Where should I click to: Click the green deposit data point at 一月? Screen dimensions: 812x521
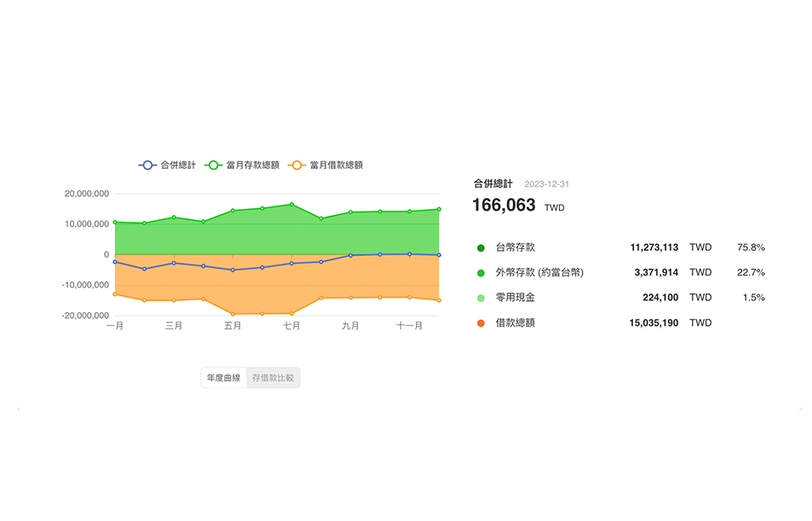[115, 223]
